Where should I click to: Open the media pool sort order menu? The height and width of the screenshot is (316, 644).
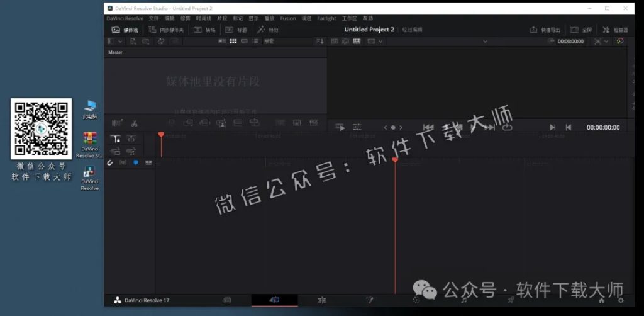coord(320,41)
